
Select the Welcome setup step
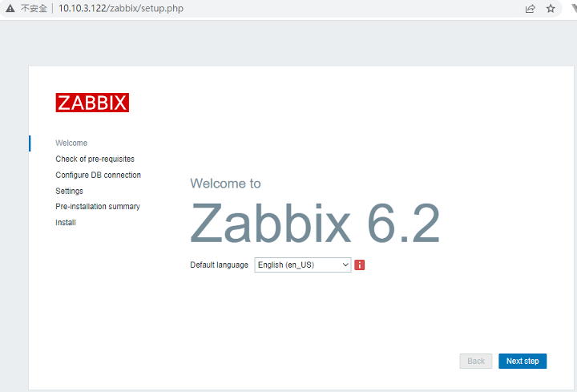tap(71, 143)
